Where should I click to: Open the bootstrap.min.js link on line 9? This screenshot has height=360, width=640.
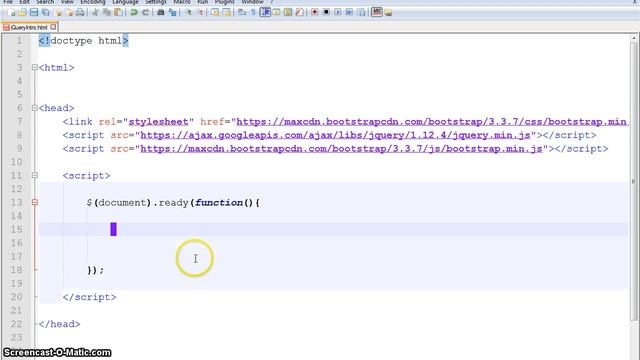pyautogui.click(x=341, y=149)
